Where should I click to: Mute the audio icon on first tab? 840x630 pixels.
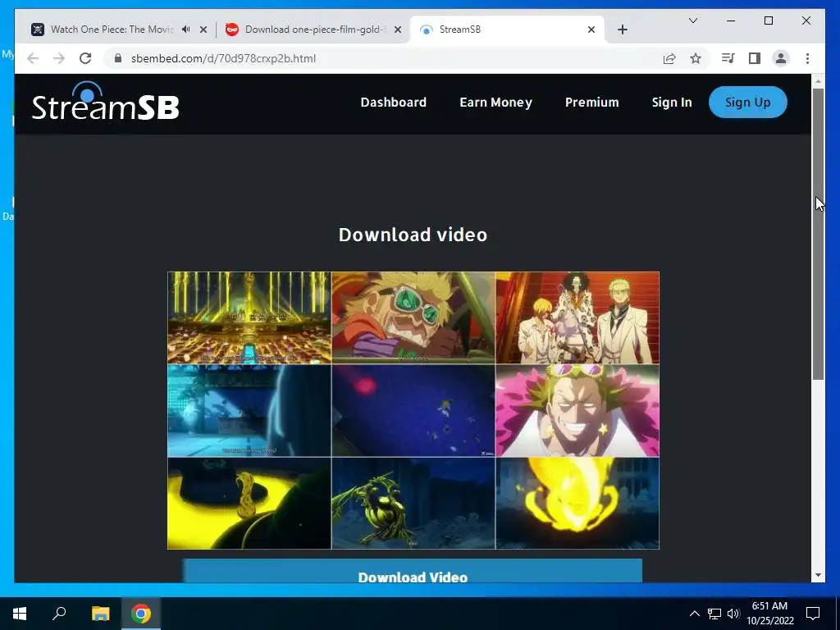pos(186,30)
